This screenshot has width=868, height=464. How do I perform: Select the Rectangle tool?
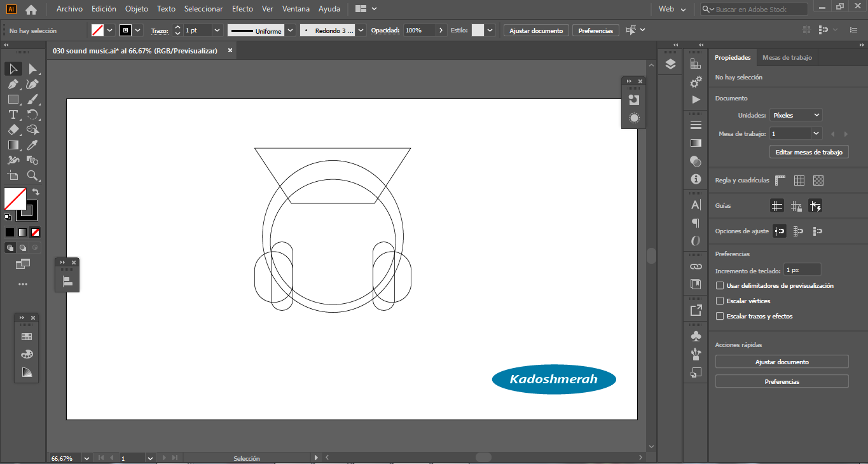(x=13, y=99)
